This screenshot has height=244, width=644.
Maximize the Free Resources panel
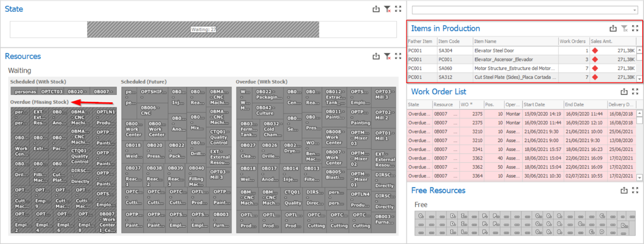pos(635,190)
